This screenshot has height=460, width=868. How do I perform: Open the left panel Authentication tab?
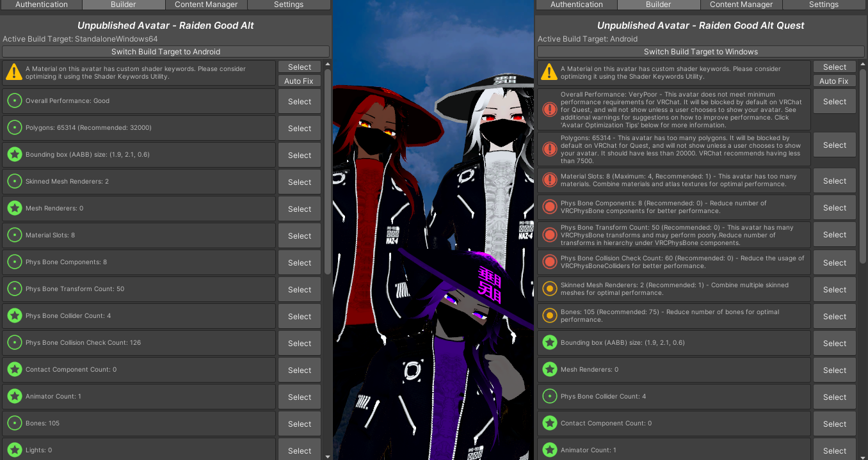click(x=41, y=4)
